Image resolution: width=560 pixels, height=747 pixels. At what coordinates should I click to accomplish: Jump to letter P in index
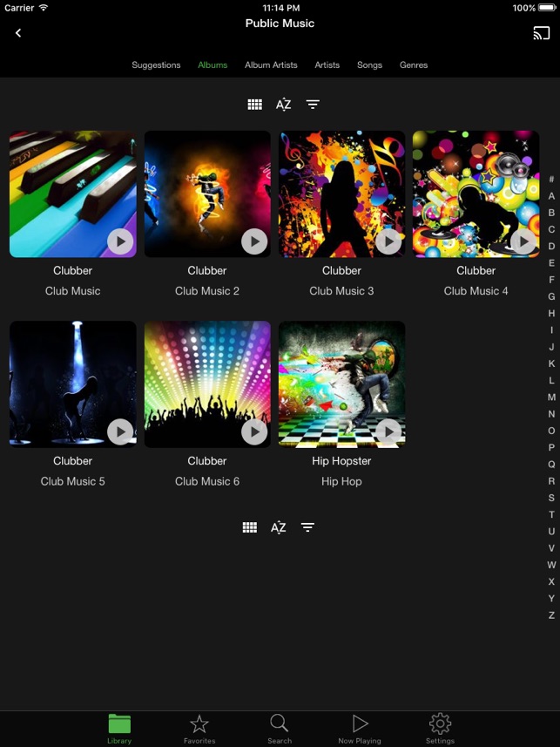(x=551, y=447)
